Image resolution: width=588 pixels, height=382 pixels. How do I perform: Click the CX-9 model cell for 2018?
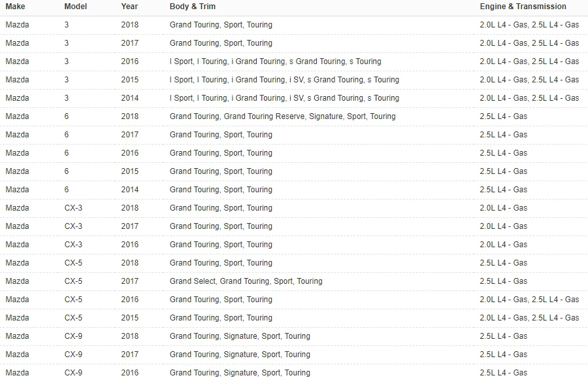[x=73, y=336]
